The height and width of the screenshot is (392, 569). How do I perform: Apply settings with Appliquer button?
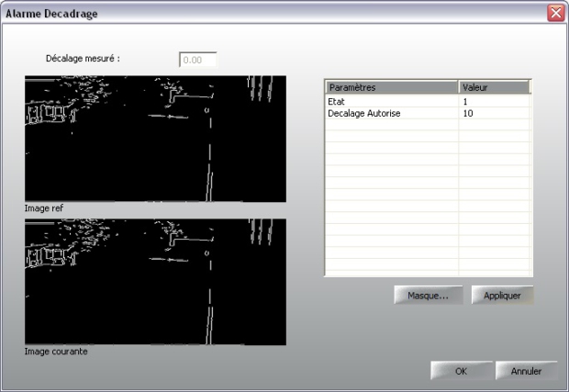tap(502, 295)
